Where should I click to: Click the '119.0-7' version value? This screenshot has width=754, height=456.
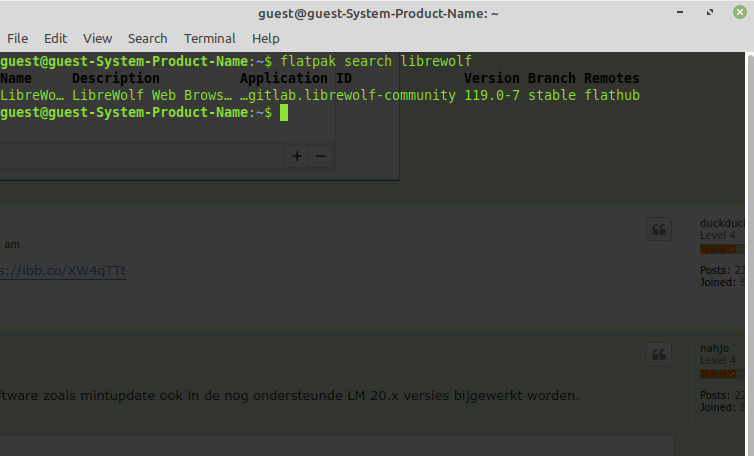pyautogui.click(x=492, y=95)
